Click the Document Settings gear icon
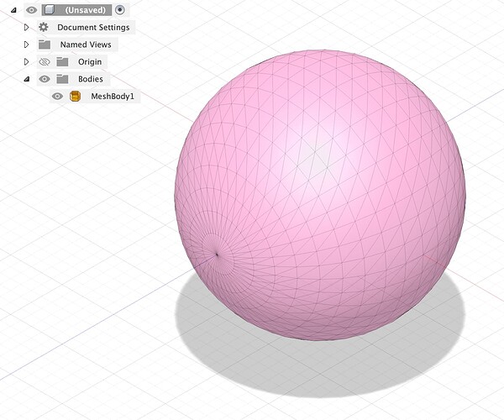Viewport: 504px width, 420px height. coord(44,27)
